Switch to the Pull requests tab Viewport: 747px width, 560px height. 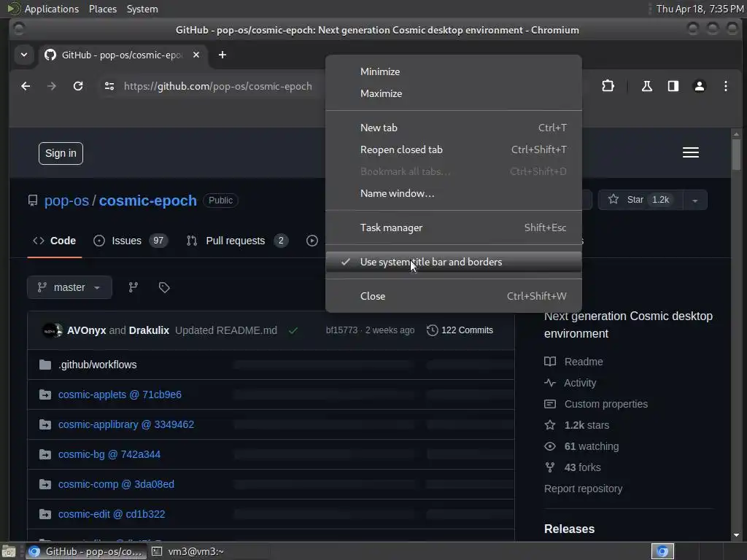pyautogui.click(x=237, y=241)
